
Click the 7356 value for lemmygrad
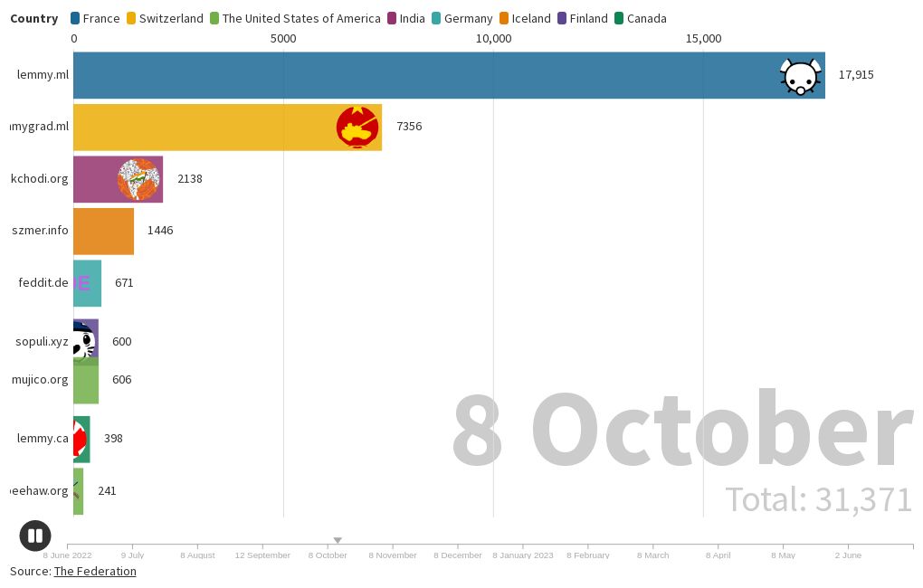409,126
